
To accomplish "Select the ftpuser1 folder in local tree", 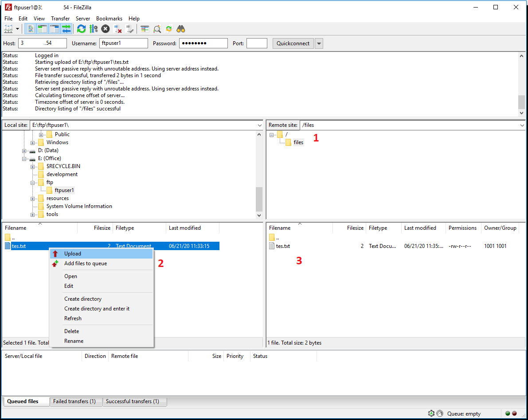I will coord(64,190).
